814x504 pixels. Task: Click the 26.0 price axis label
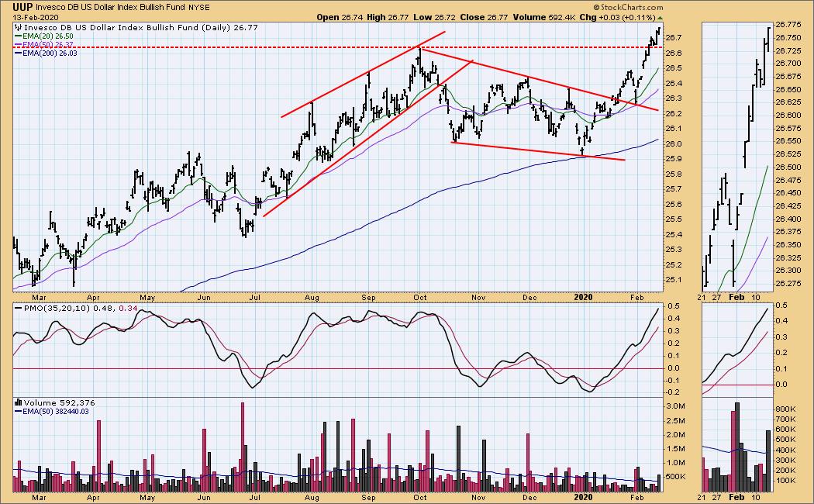tap(674, 143)
